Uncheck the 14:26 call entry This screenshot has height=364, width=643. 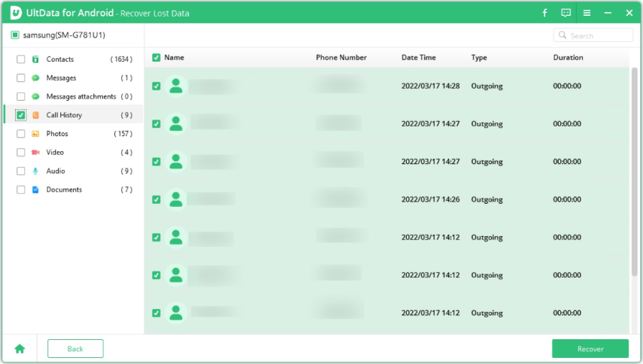pos(156,199)
